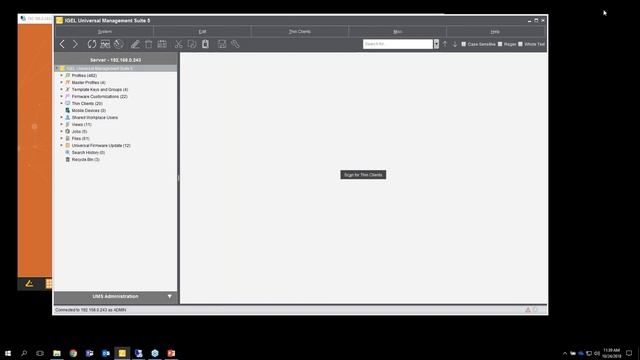The width and height of the screenshot is (640, 360).
Task: Expand the Firmware Customizations tree node
Action: coord(62,96)
